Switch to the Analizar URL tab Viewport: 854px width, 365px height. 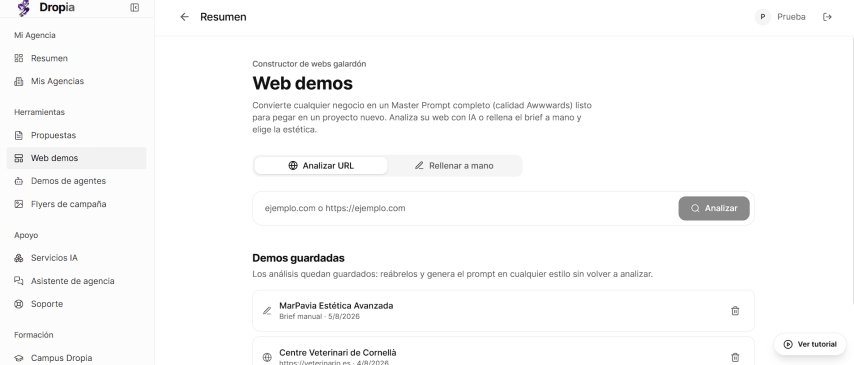tap(321, 166)
